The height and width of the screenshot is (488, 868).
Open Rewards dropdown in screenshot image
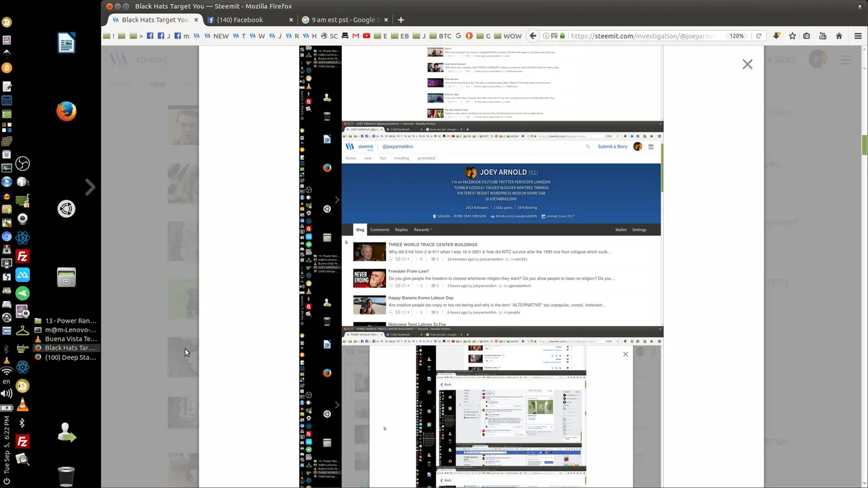pyautogui.click(x=422, y=230)
